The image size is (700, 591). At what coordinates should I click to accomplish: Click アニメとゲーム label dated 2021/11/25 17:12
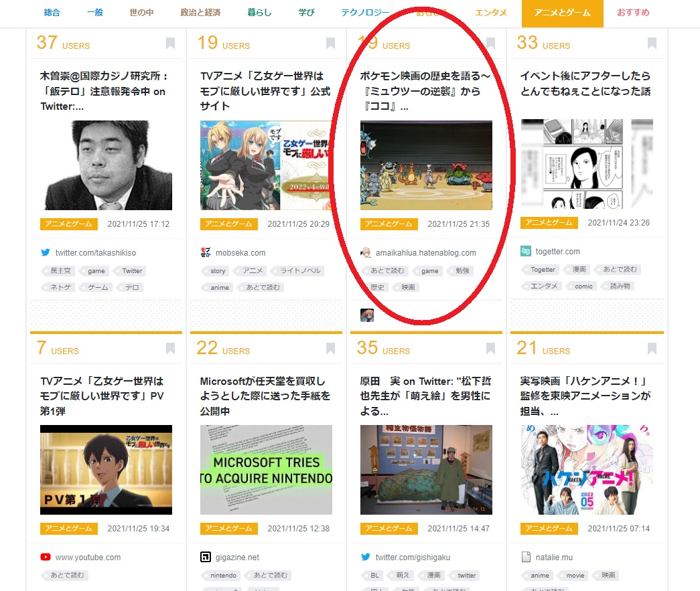click(x=69, y=224)
